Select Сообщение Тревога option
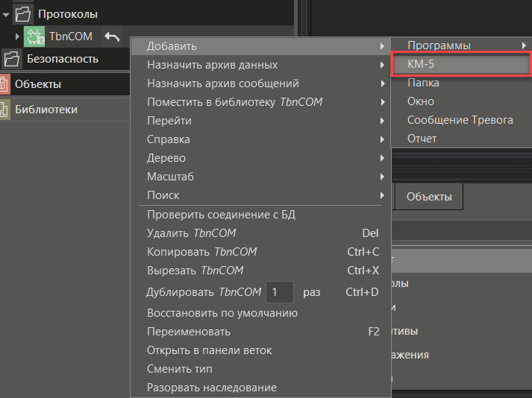This screenshot has width=532, height=398. click(x=460, y=120)
